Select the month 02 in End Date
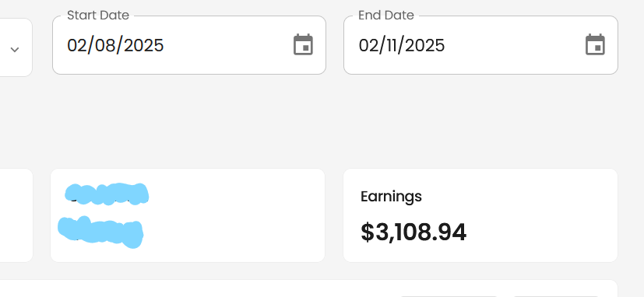Image resolution: width=644 pixels, height=297 pixels. coord(367,45)
